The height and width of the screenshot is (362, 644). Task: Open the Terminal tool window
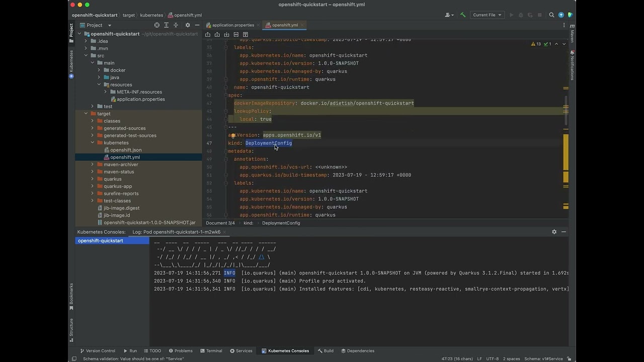211,351
